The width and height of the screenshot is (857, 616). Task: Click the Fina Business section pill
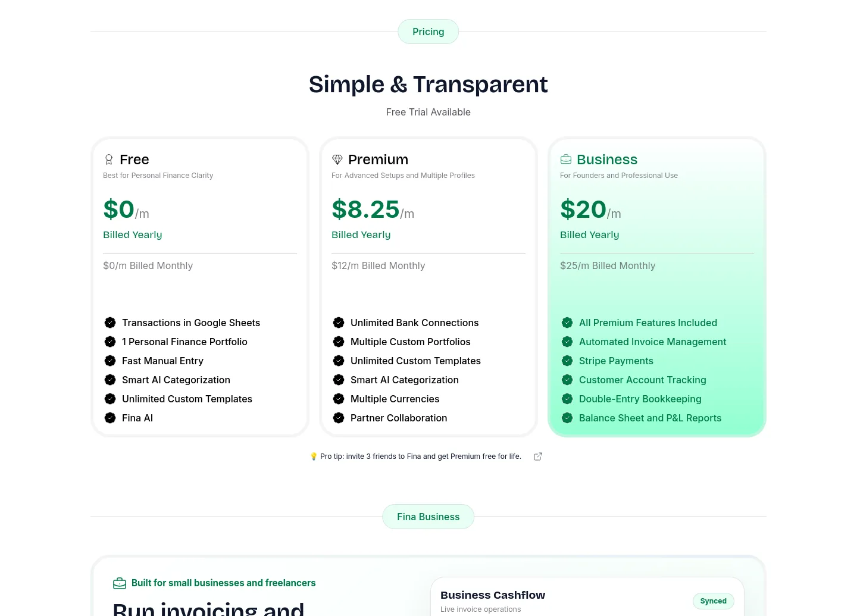(428, 517)
